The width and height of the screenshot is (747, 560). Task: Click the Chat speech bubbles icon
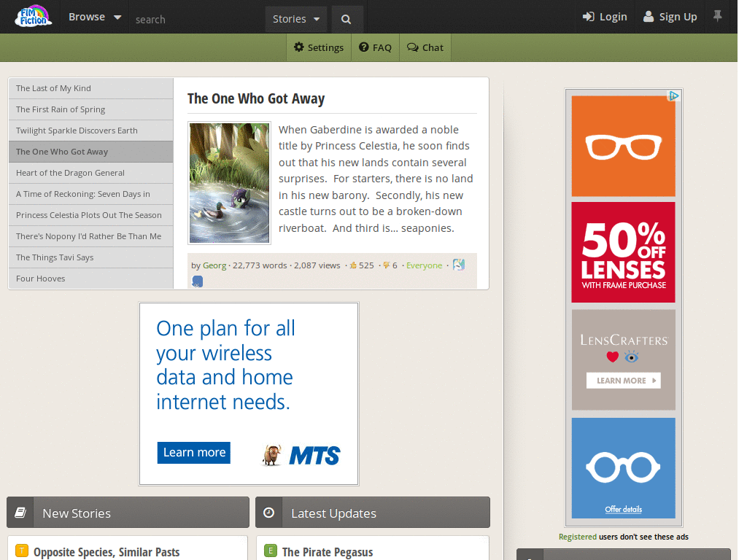(x=413, y=47)
